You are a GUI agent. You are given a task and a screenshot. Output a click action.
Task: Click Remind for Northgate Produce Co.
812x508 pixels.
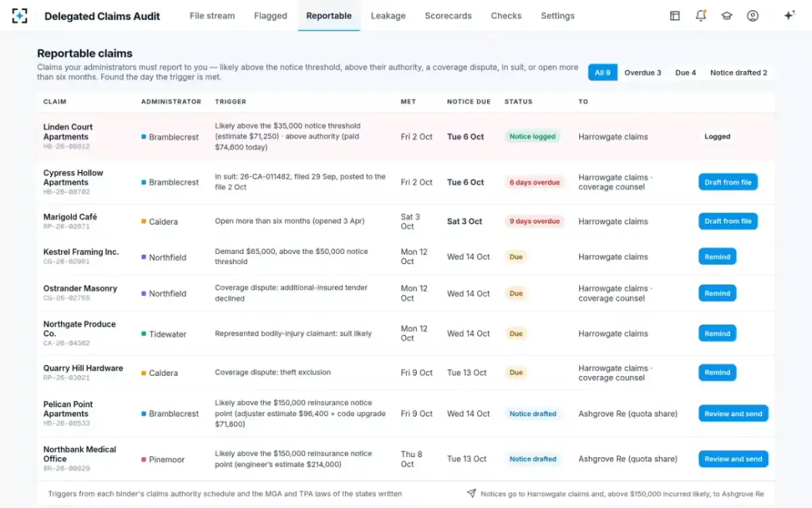[717, 333]
